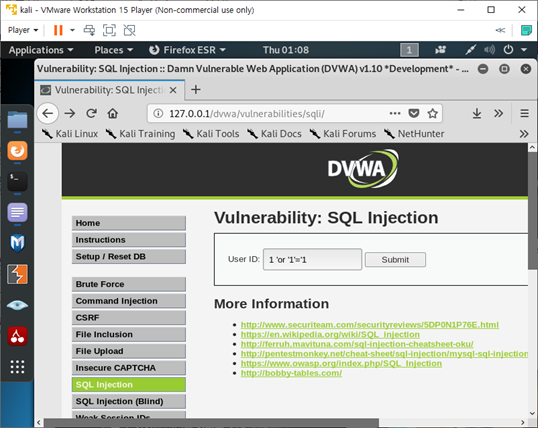Open DVWA Home menu item
Image resolution: width=538 pixels, height=428 pixels.
click(x=129, y=223)
